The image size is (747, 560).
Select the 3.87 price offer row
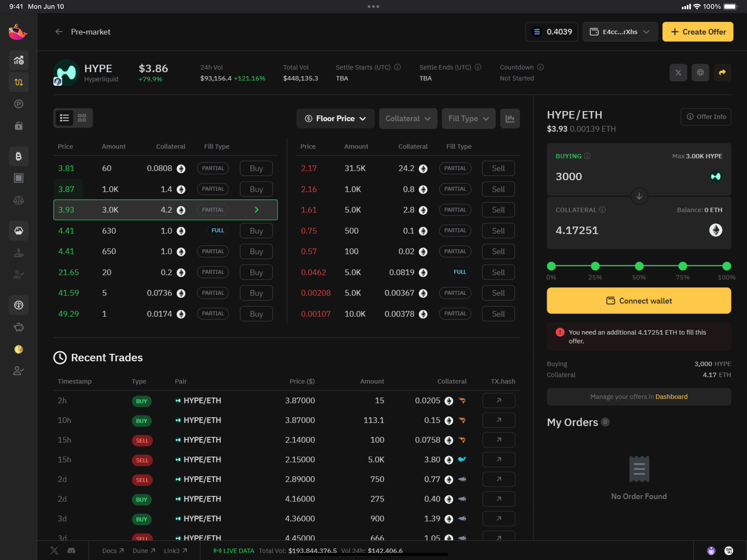point(165,189)
